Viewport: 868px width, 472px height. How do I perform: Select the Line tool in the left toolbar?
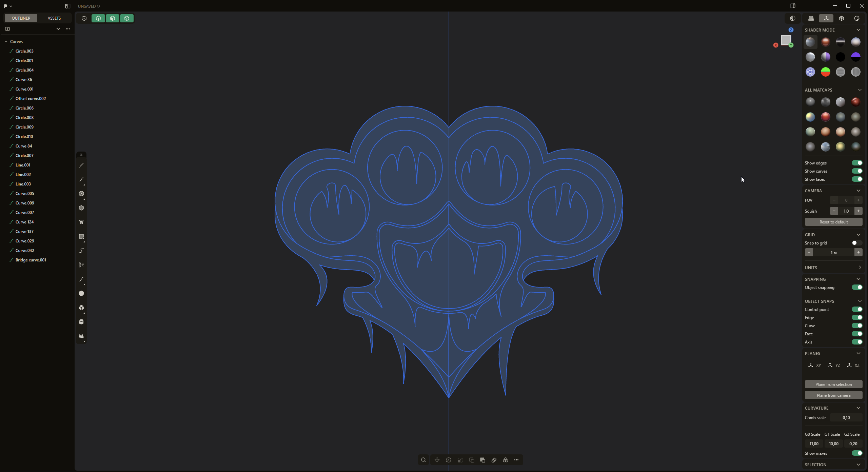[81, 165]
